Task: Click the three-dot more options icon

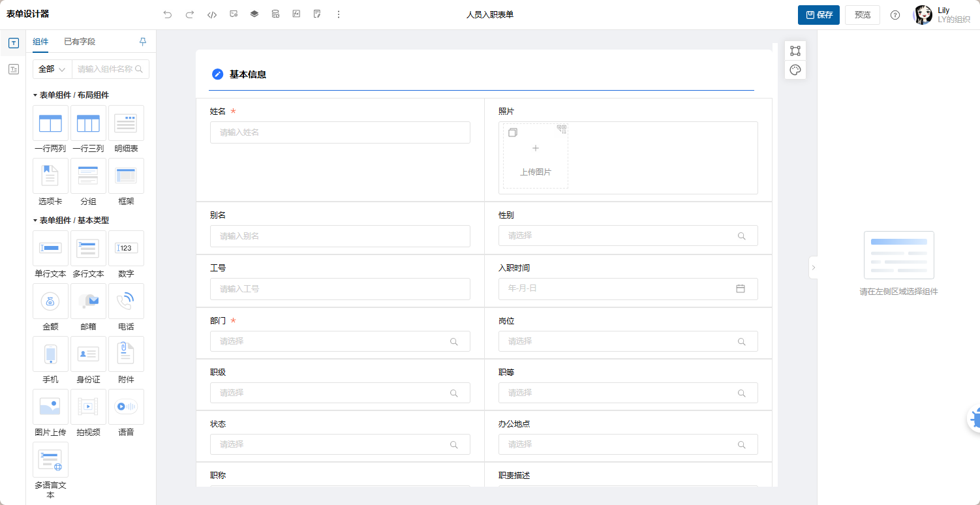Action: click(x=338, y=14)
